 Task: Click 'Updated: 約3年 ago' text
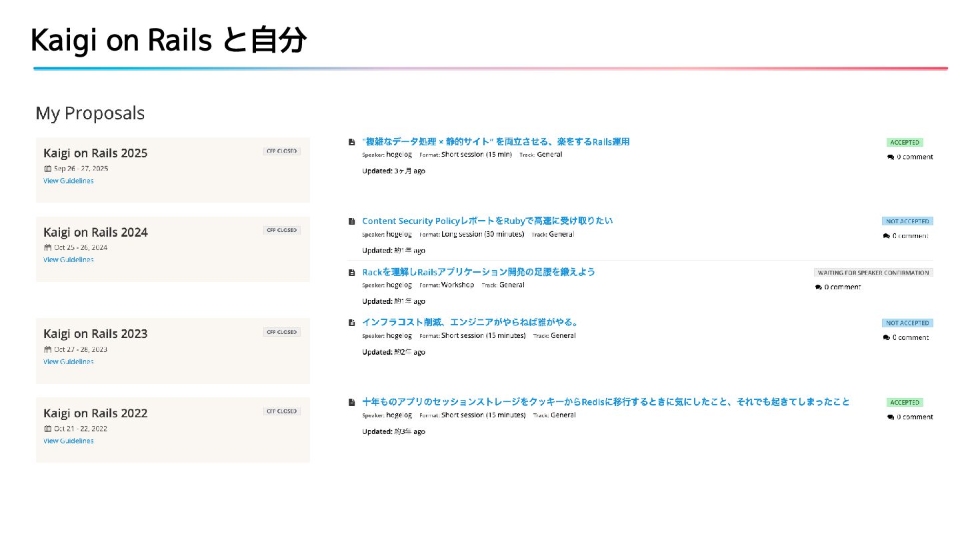(x=393, y=432)
